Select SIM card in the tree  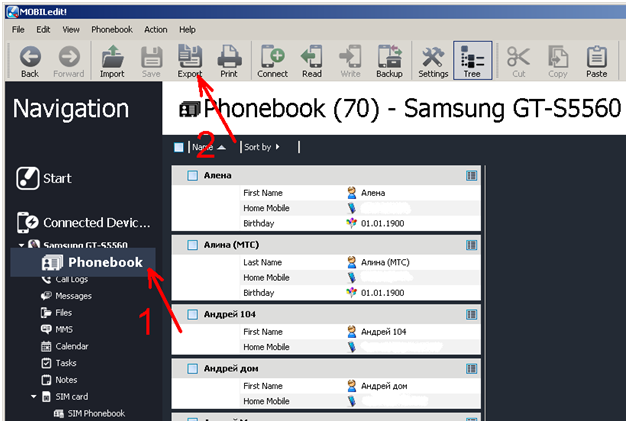point(65,397)
